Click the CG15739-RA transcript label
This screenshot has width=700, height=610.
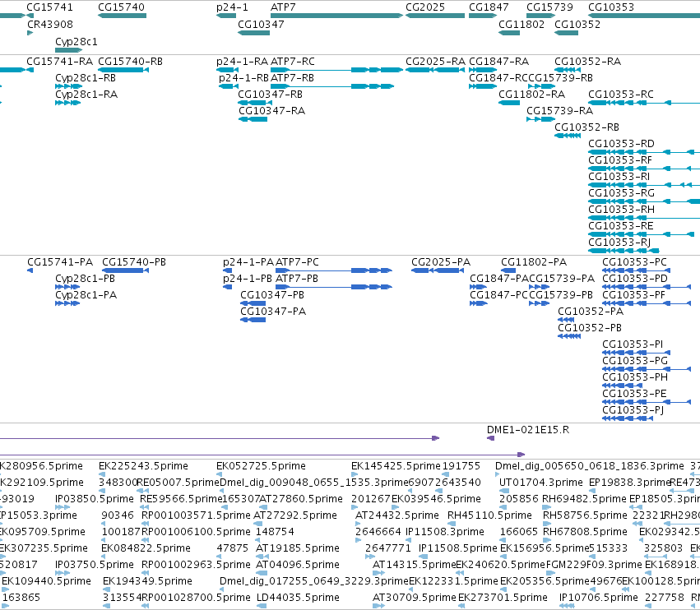pyautogui.click(x=560, y=110)
